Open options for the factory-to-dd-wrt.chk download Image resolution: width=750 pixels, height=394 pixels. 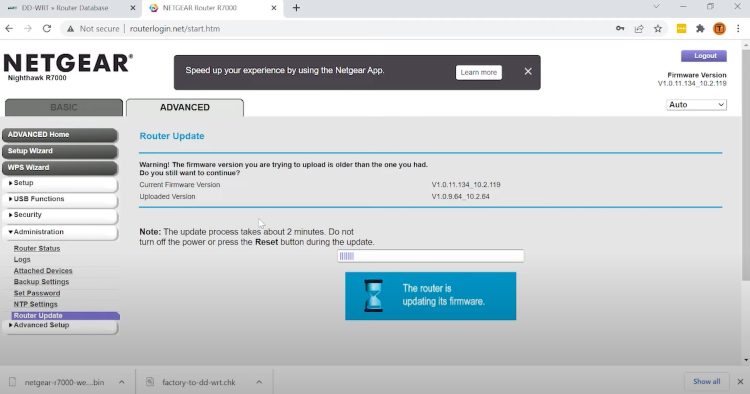pos(259,382)
